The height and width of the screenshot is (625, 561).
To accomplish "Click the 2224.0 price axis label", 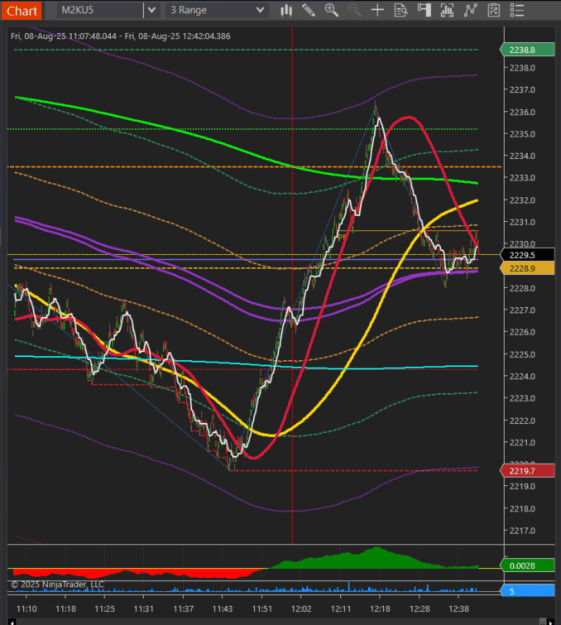I will pyautogui.click(x=522, y=376).
